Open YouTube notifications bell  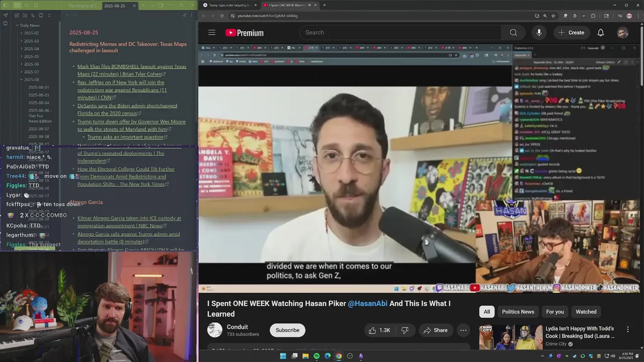(600, 33)
